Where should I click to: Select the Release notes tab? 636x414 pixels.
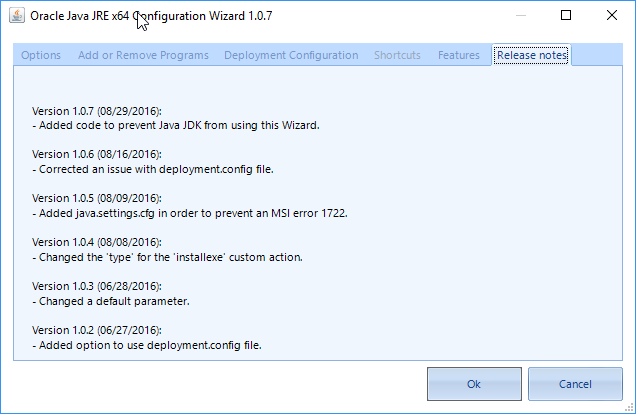coord(532,55)
